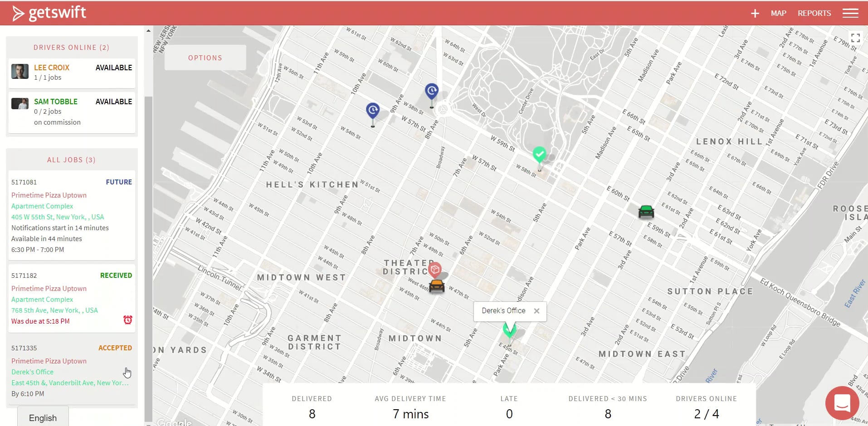This screenshot has width=868, height=426.
Task: Expand the ALL JOBS section header
Action: click(71, 160)
